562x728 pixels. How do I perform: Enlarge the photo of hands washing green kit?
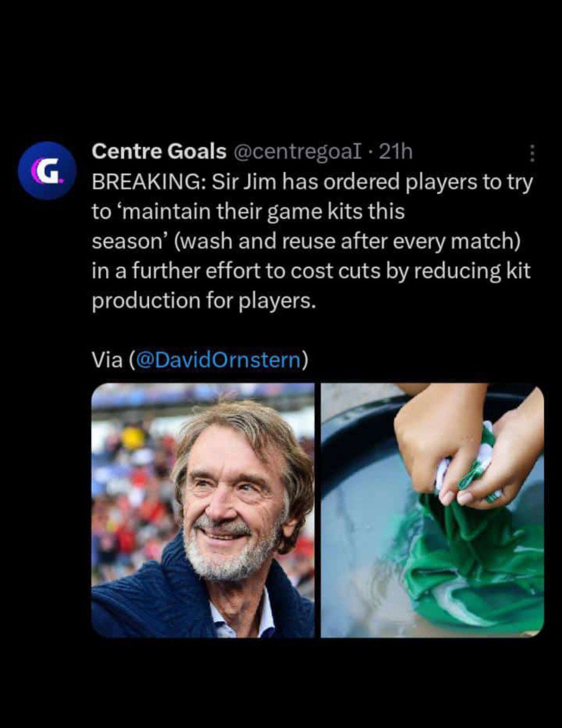click(432, 510)
